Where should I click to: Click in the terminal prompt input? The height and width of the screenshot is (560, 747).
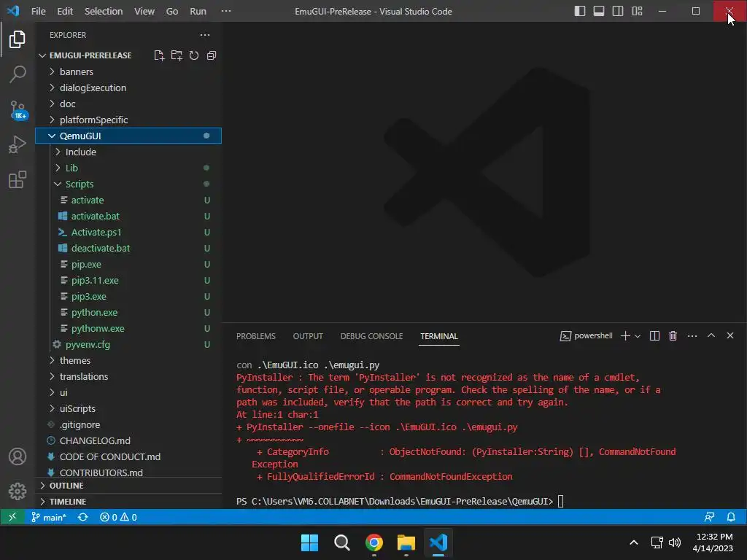561,502
